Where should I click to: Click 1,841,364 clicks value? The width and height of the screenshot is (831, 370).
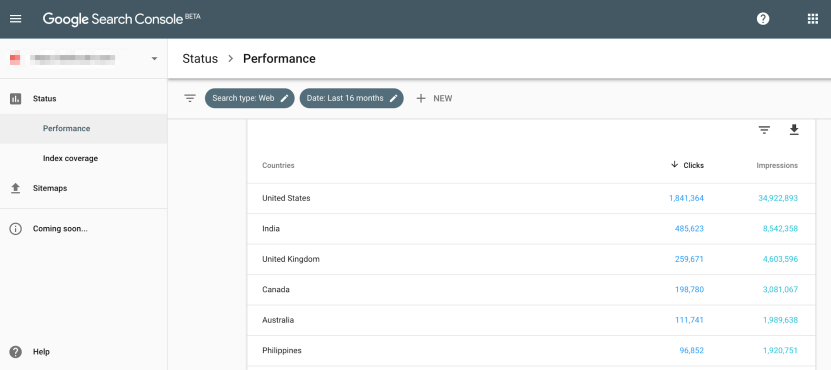(x=686, y=198)
